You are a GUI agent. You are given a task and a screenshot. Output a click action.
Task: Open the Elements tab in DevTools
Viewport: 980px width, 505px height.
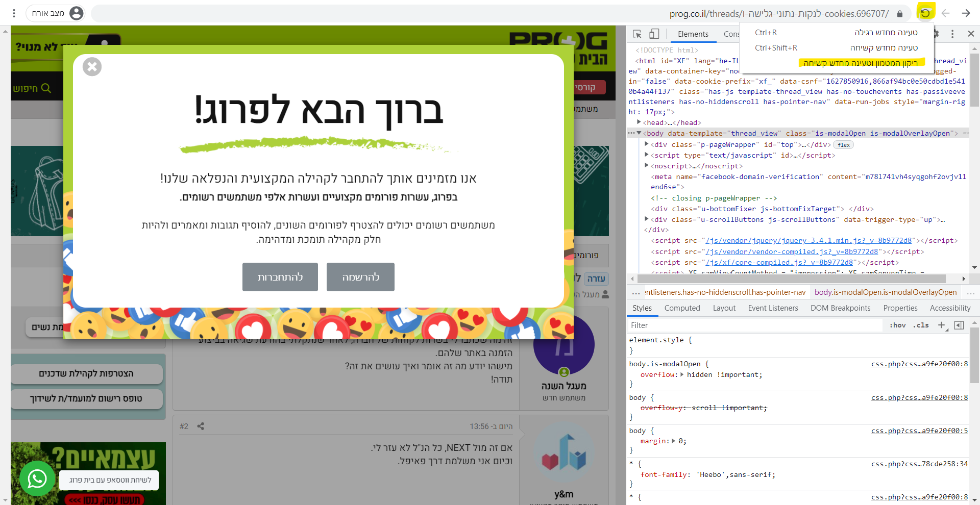click(693, 34)
